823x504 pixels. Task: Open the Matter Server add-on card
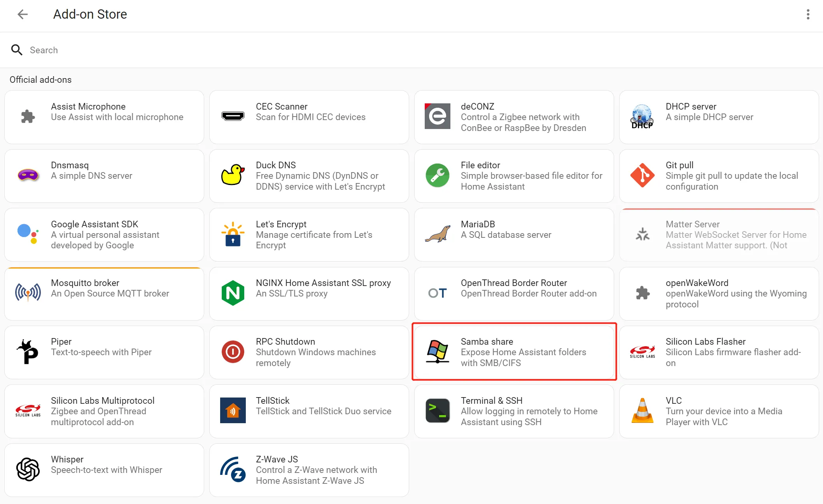pos(719,235)
